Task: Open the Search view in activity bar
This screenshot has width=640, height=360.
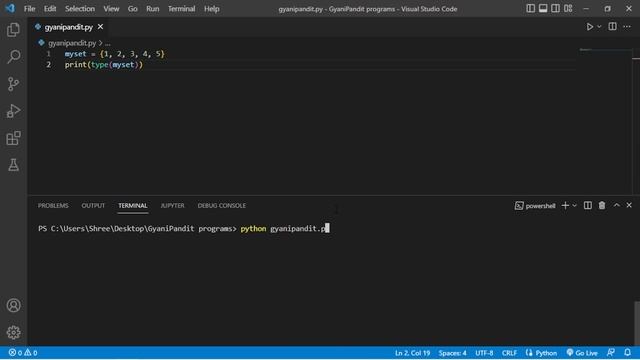Action: (13, 57)
